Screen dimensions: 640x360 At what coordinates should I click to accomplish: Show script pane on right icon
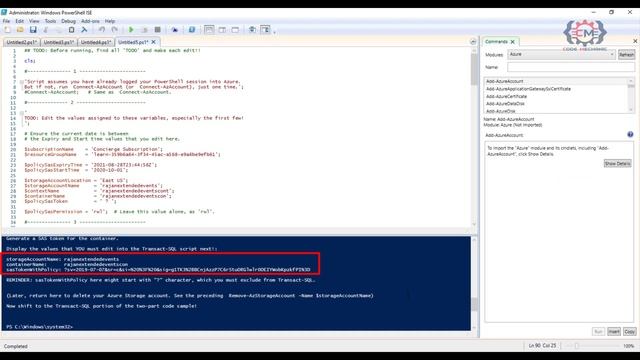coord(222,30)
